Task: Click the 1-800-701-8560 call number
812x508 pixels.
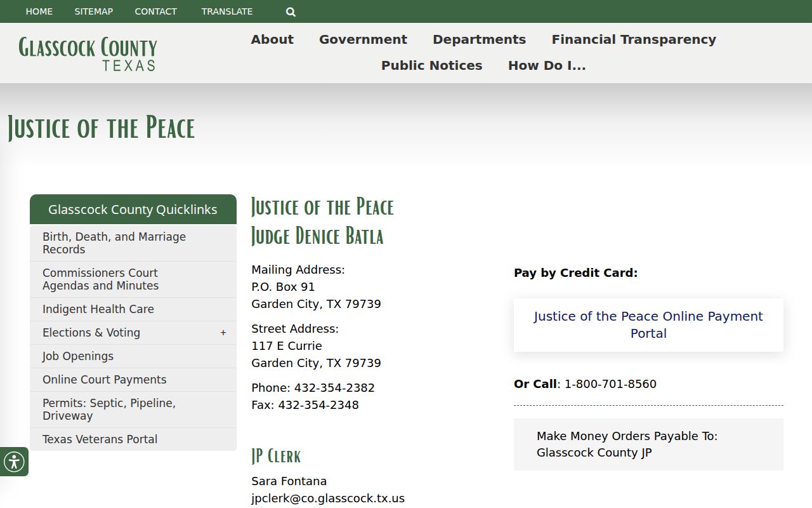Action: (x=610, y=384)
